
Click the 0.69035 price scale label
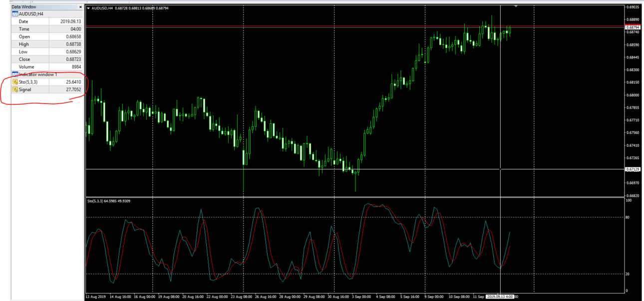tap(633, 7)
